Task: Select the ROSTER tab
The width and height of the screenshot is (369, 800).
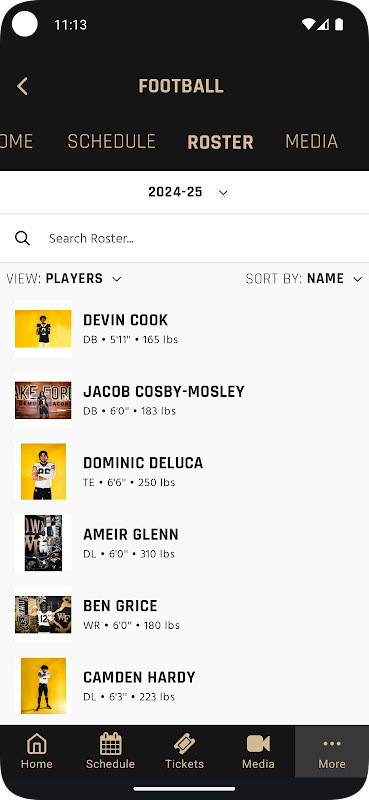Action: tap(220, 142)
